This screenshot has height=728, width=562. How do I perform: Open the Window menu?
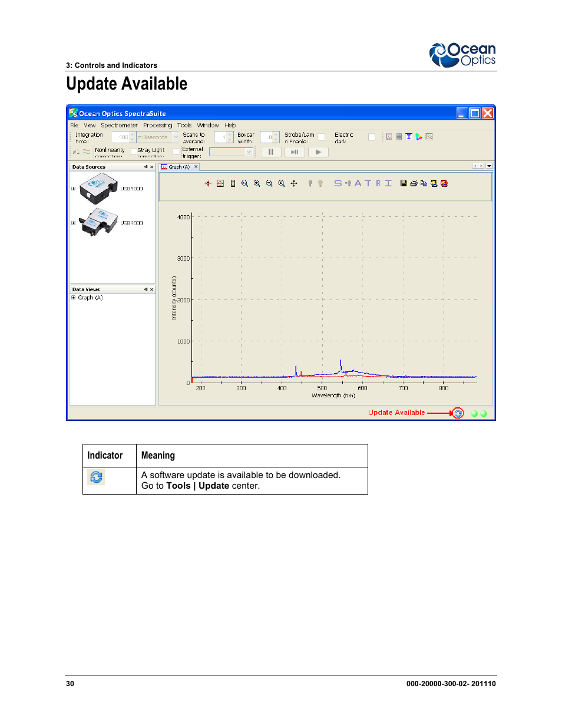pos(208,125)
